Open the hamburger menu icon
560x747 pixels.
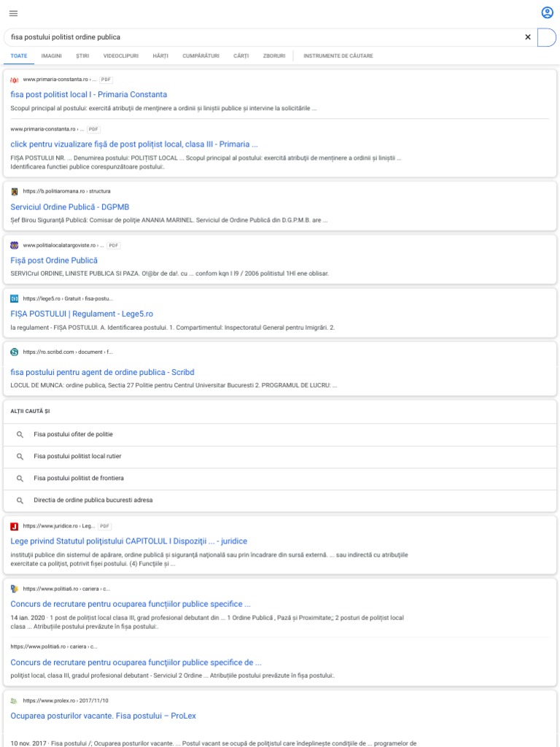pyautogui.click(x=13, y=13)
